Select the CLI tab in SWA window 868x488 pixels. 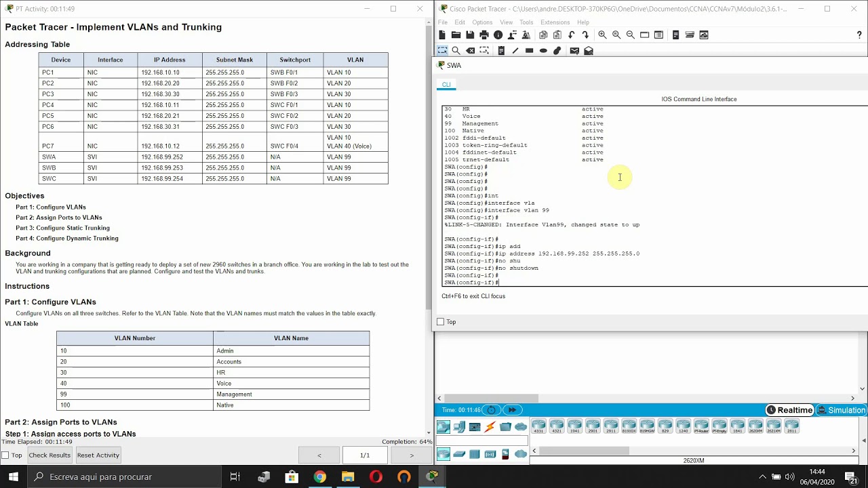[446, 85]
